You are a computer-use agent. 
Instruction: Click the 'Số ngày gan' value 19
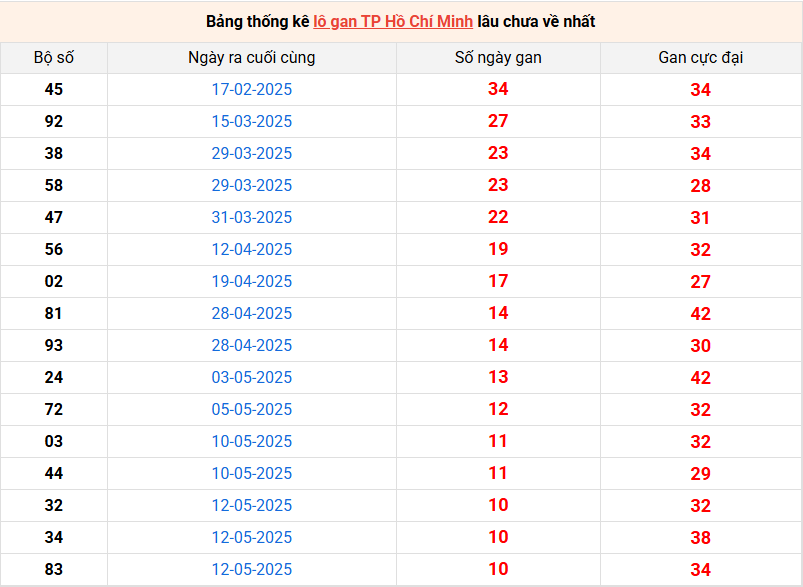[x=498, y=250]
